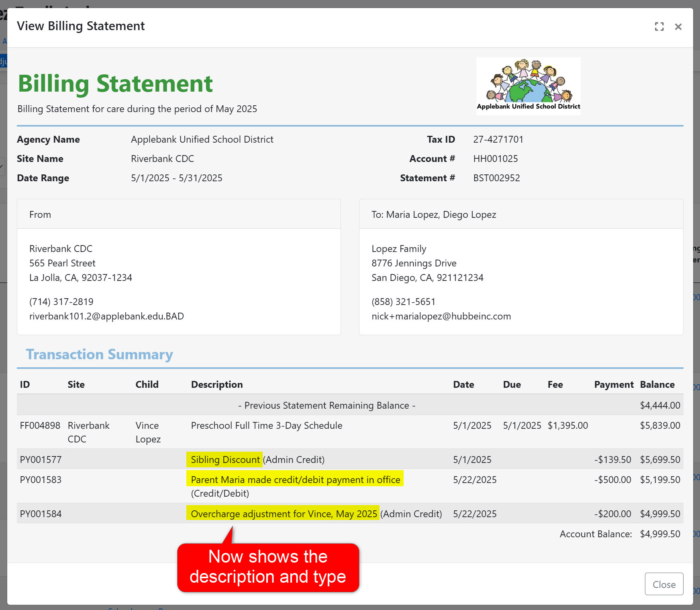Click the 565 Pearl Street address line
Image resolution: width=700 pixels, height=610 pixels.
(x=62, y=263)
